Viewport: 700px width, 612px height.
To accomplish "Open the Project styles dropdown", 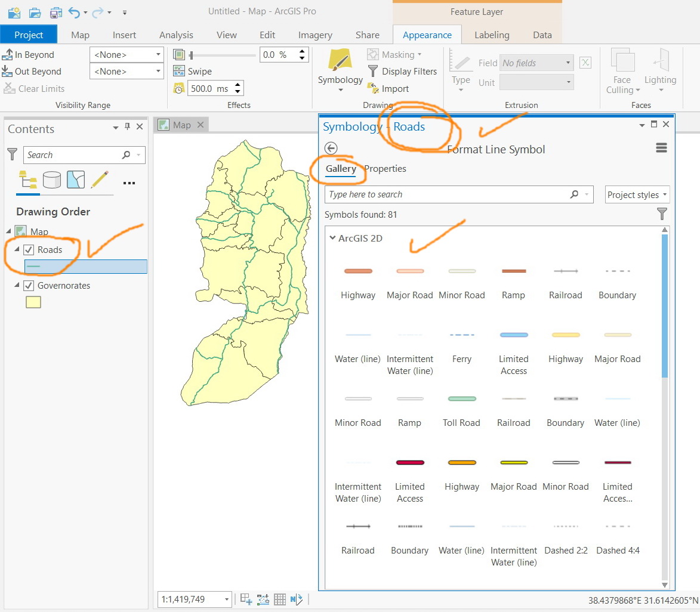I will 637,195.
